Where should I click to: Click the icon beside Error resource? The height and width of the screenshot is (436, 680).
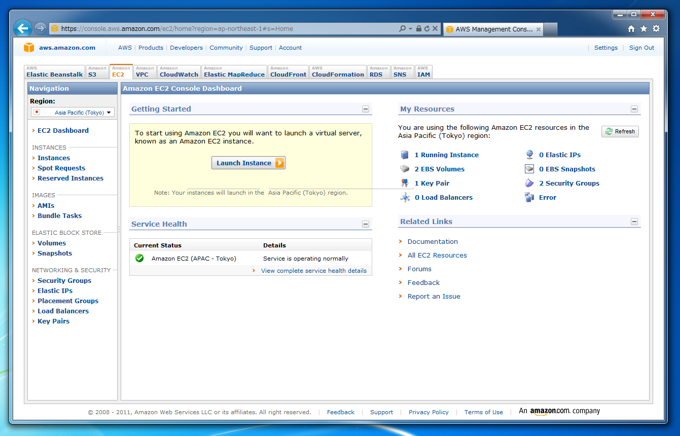pos(530,197)
